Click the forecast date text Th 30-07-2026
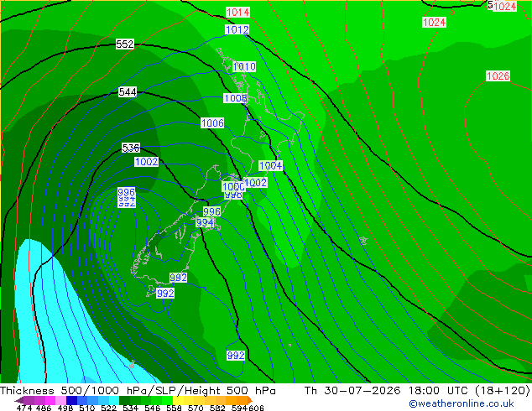This screenshot has height=411, width=532. click(x=352, y=391)
